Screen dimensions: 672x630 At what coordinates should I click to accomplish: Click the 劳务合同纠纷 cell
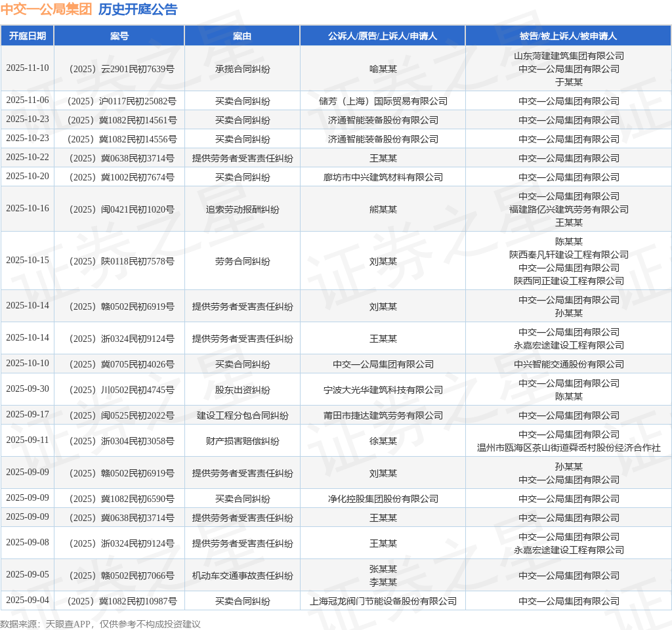[x=243, y=261]
